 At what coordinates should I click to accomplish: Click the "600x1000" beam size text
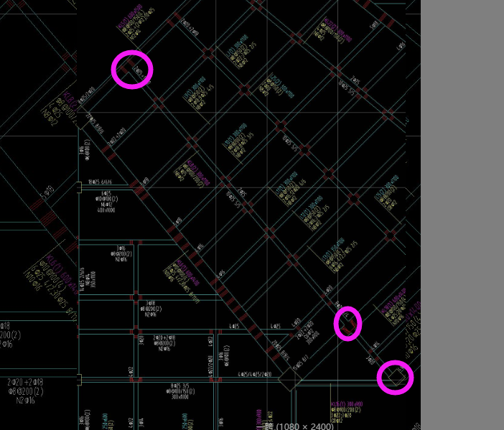pos(106,210)
